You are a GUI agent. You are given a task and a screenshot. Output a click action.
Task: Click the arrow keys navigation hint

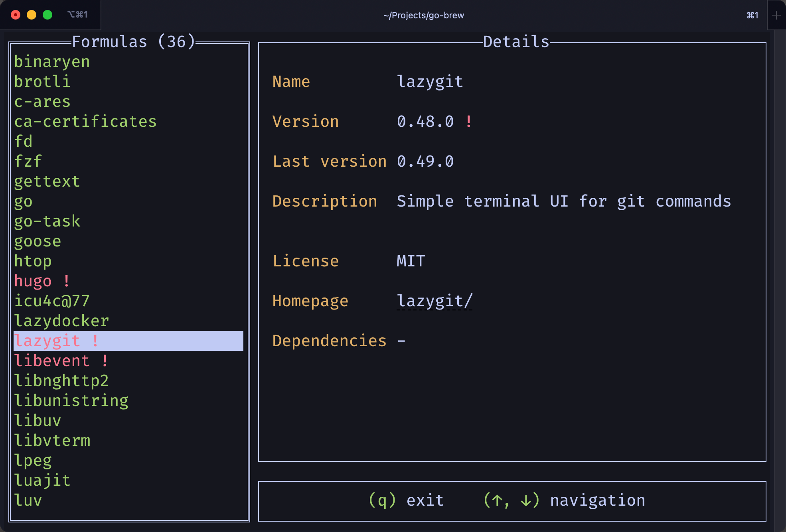564,500
